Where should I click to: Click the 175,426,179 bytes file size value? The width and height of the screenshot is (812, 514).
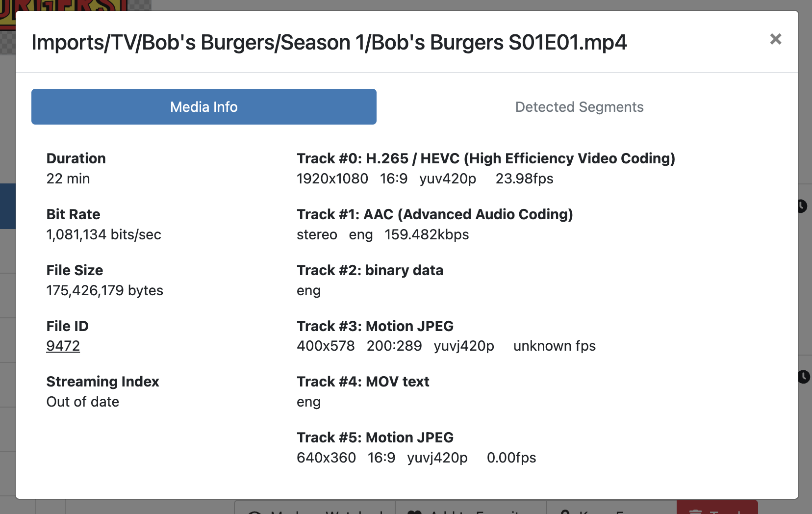point(105,291)
